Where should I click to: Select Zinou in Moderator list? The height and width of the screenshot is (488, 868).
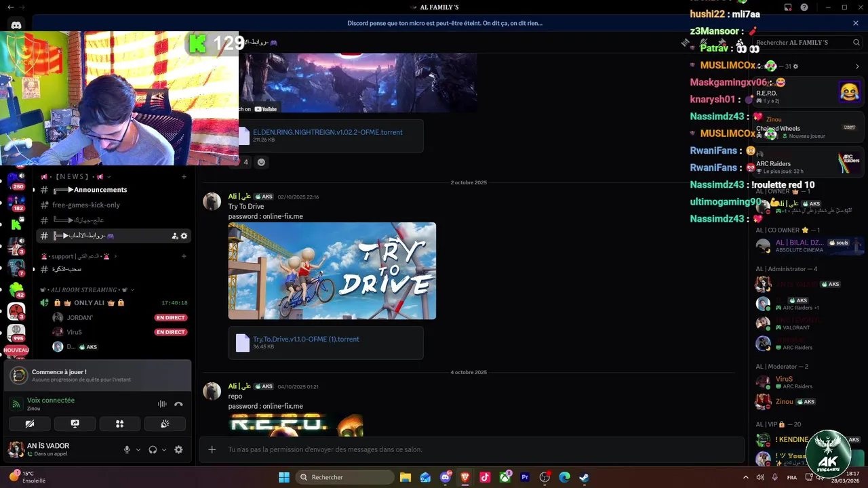(x=808, y=401)
